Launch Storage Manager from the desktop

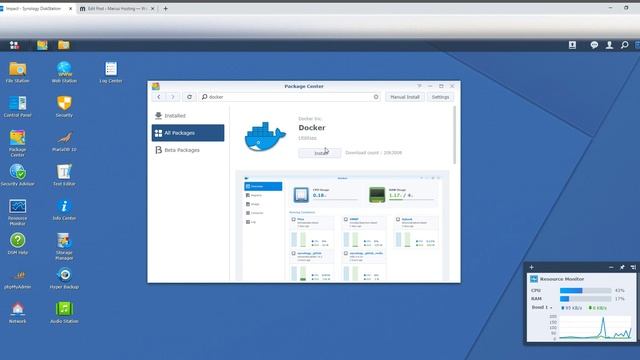pos(64,247)
